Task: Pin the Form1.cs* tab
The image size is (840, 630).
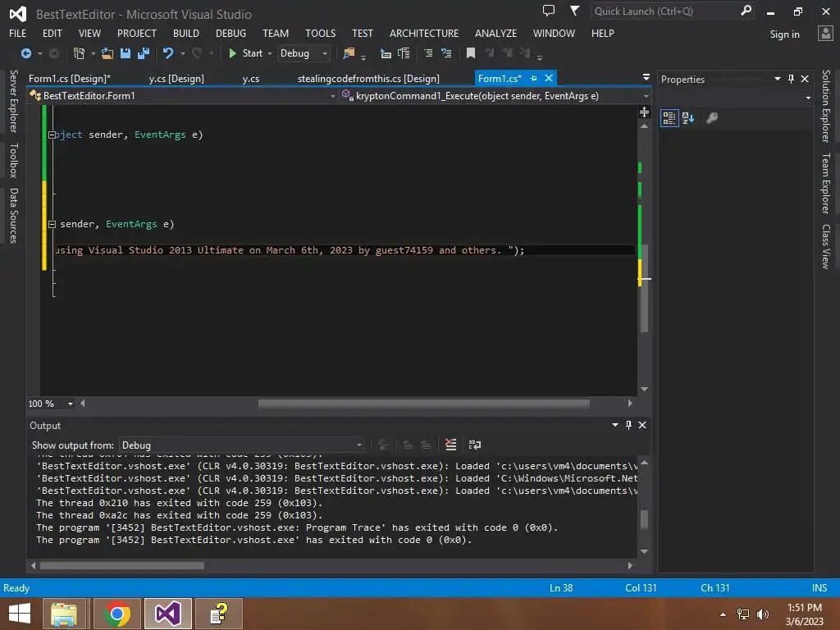Action: [533, 78]
